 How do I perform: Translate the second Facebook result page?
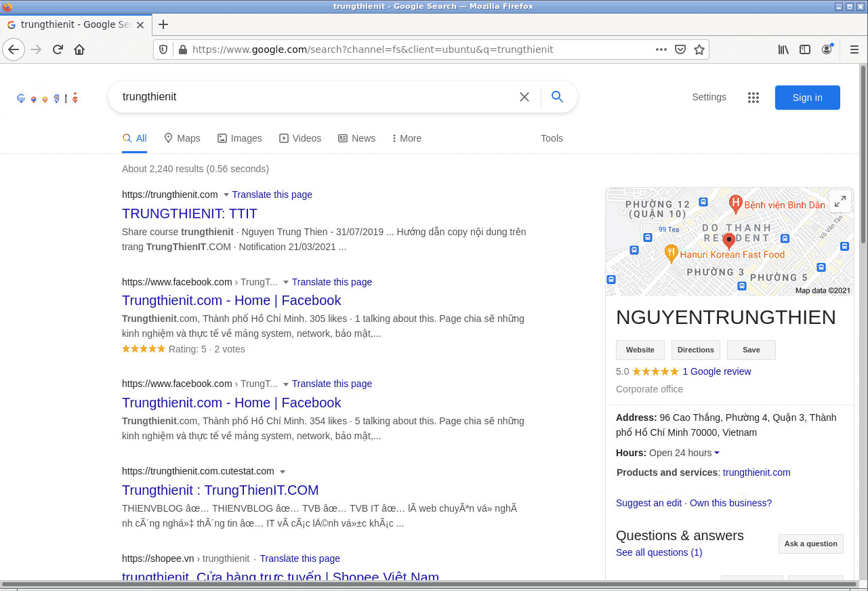[x=331, y=384]
